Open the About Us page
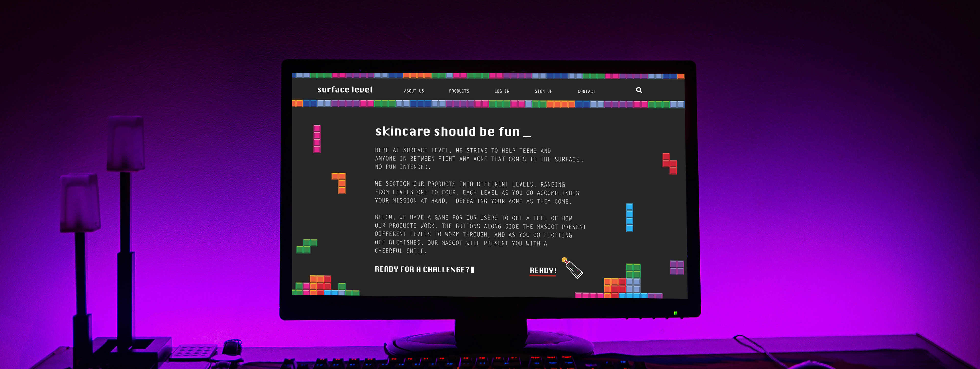This screenshot has height=369, width=980. click(x=413, y=91)
